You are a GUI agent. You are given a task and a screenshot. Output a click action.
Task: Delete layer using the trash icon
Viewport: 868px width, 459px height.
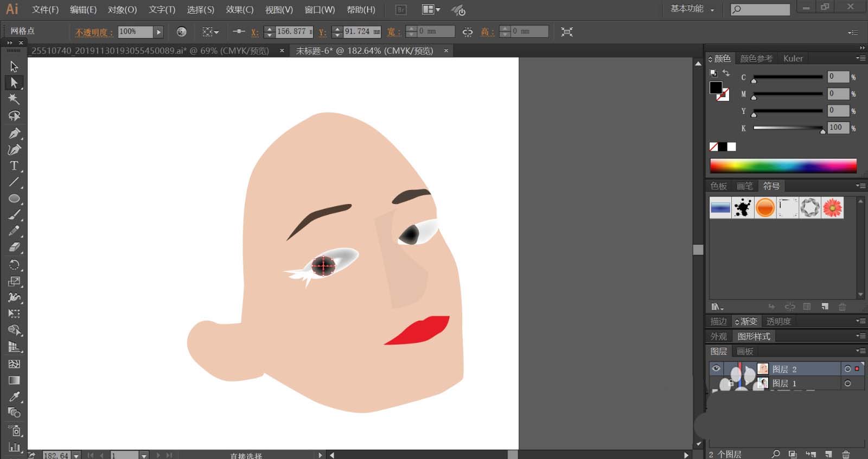[x=846, y=454]
